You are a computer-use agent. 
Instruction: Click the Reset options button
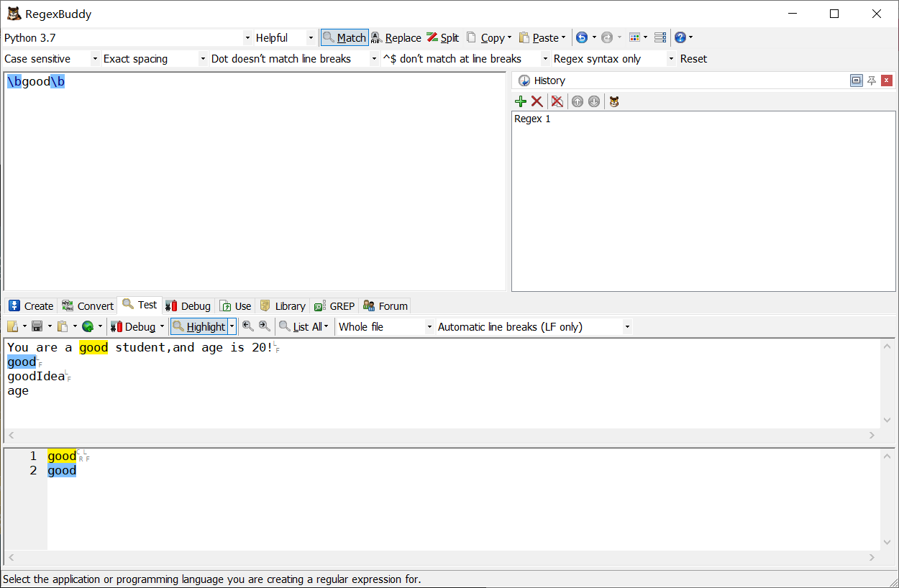(x=693, y=59)
